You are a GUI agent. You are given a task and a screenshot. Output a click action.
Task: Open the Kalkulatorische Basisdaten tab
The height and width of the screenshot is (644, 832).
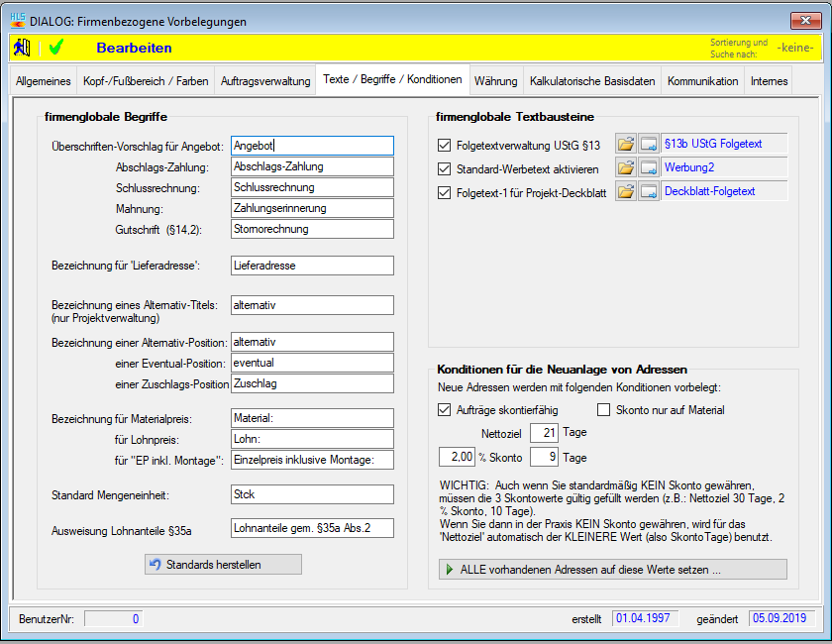tap(591, 81)
